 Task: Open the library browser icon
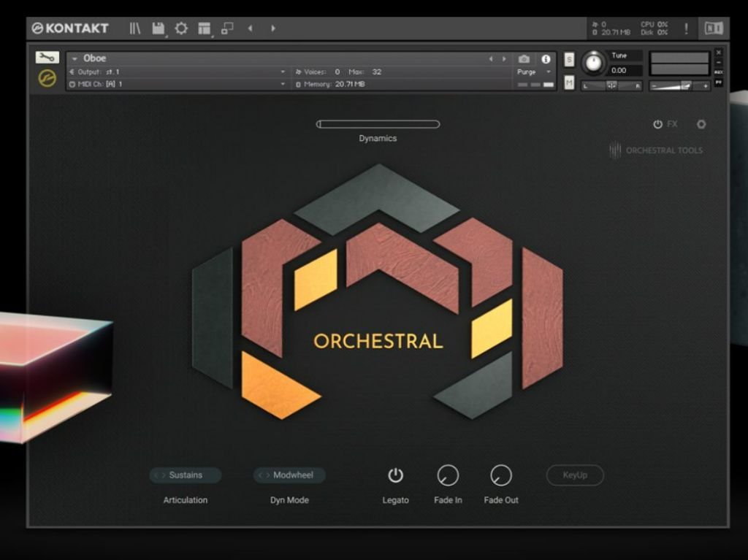(135, 28)
